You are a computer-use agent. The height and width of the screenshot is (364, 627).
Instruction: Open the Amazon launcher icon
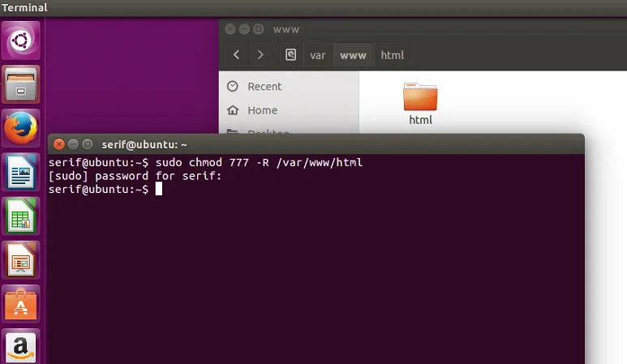[x=21, y=346]
